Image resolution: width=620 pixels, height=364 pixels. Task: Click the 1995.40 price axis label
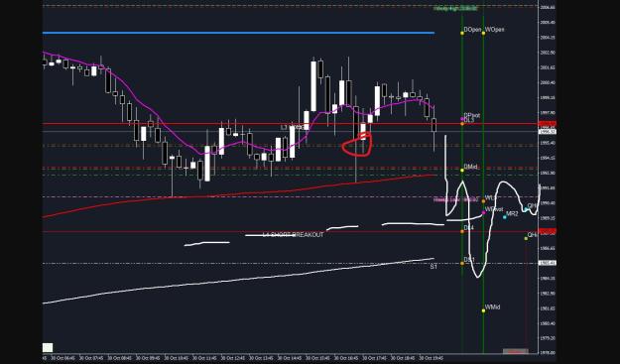coord(548,143)
